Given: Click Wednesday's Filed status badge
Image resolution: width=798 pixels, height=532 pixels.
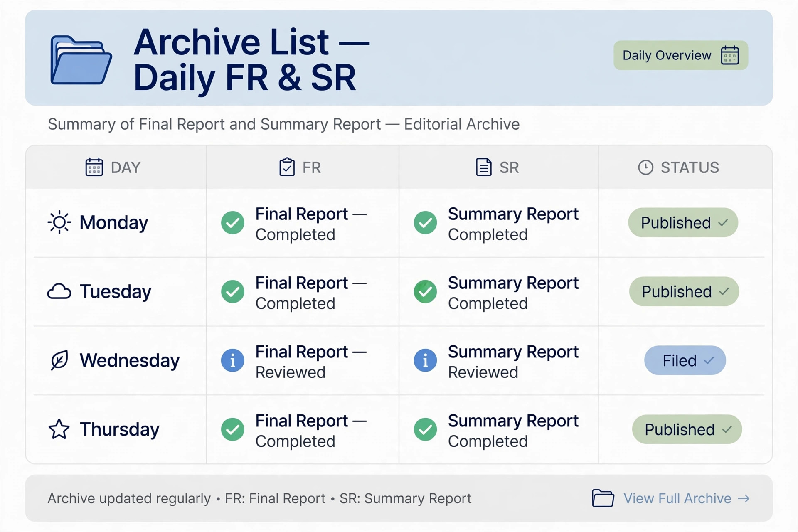Looking at the screenshot, I should (685, 360).
